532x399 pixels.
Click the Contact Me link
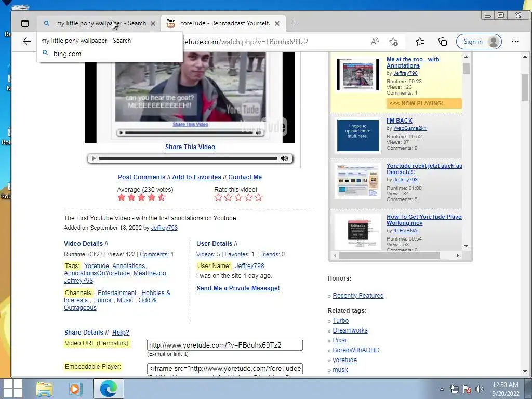(245, 177)
